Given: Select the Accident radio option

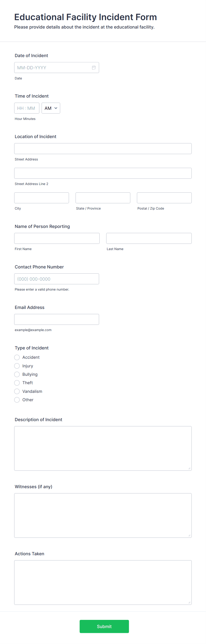Looking at the screenshot, I should pyautogui.click(x=17, y=357).
